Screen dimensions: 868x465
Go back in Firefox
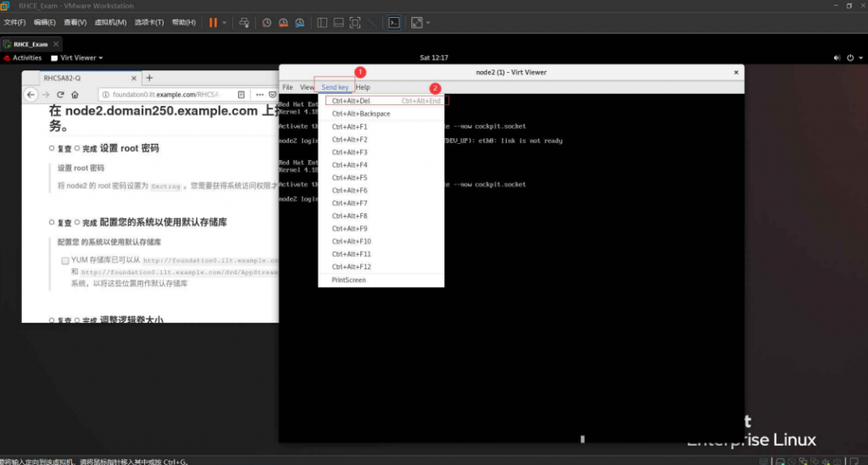[x=31, y=95]
